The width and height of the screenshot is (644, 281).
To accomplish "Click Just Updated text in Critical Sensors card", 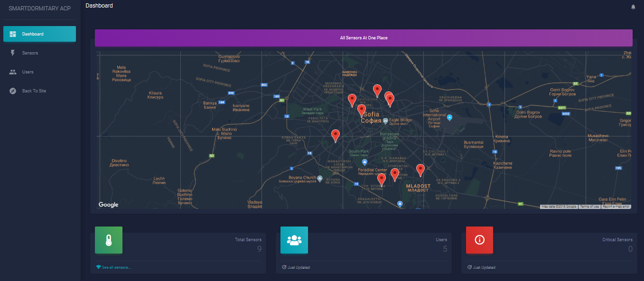I will (484, 268).
